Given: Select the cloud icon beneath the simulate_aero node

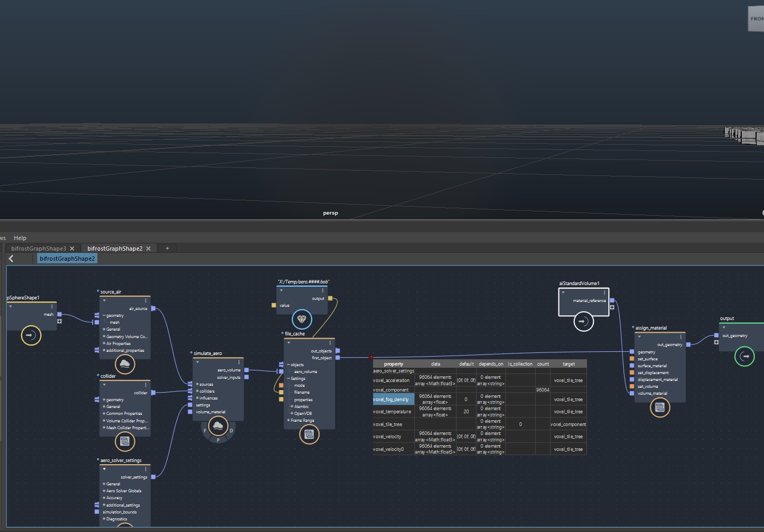Looking at the screenshot, I should 218,425.
